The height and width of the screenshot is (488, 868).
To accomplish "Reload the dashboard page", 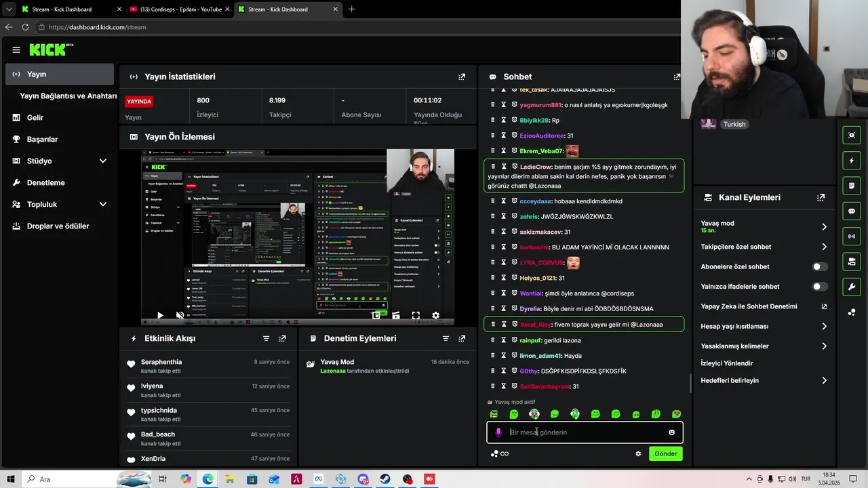I will tap(25, 27).
